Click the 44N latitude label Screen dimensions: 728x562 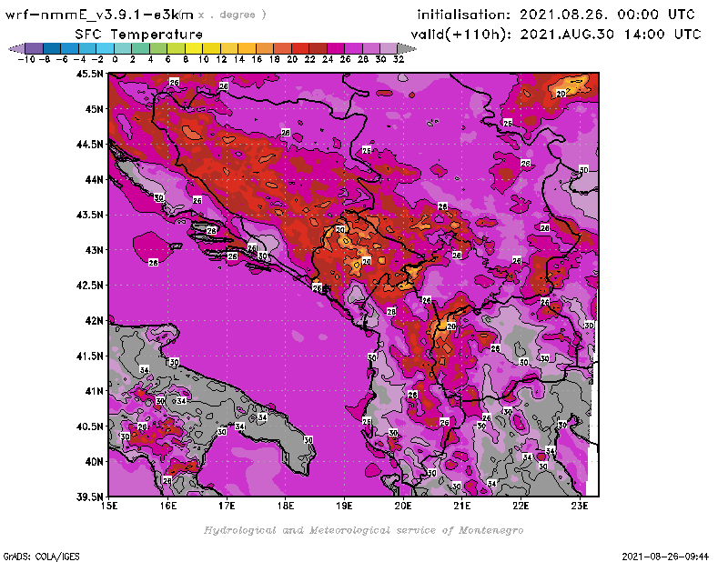[x=94, y=179]
